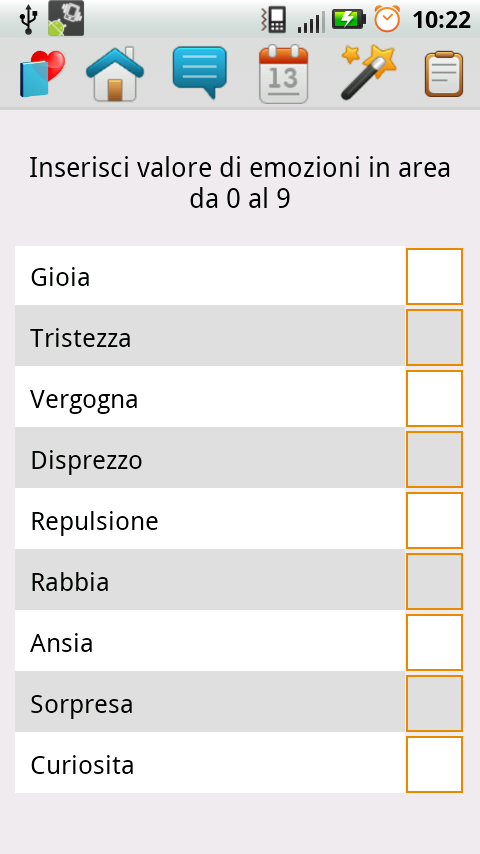The height and width of the screenshot is (854, 480).
Task: Open the calendar icon showing 13
Action: coord(283,74)
